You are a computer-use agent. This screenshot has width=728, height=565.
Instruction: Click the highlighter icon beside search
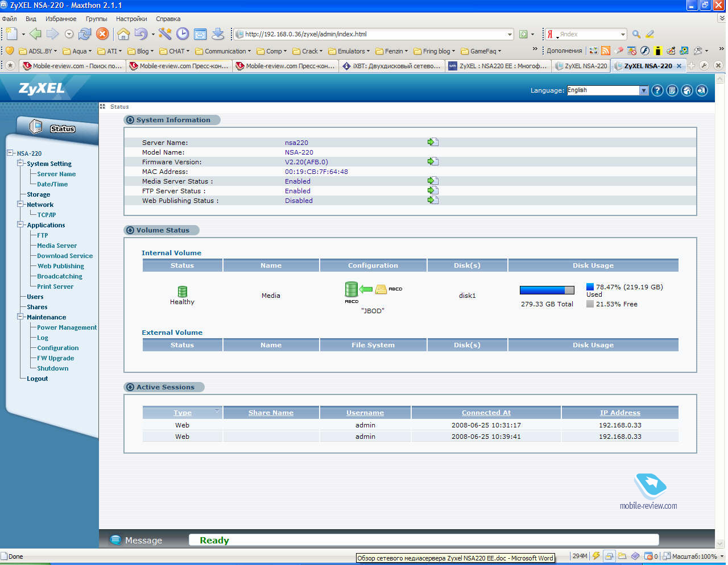(650, 34)
